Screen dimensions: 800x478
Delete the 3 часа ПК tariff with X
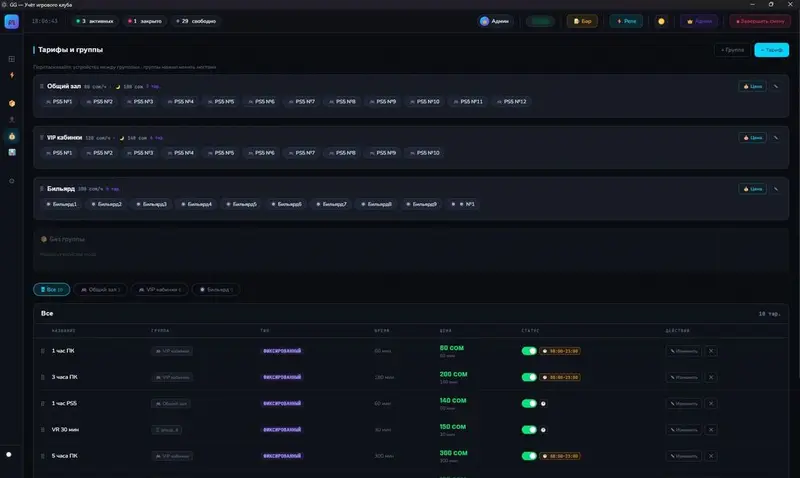click(711, 377)
